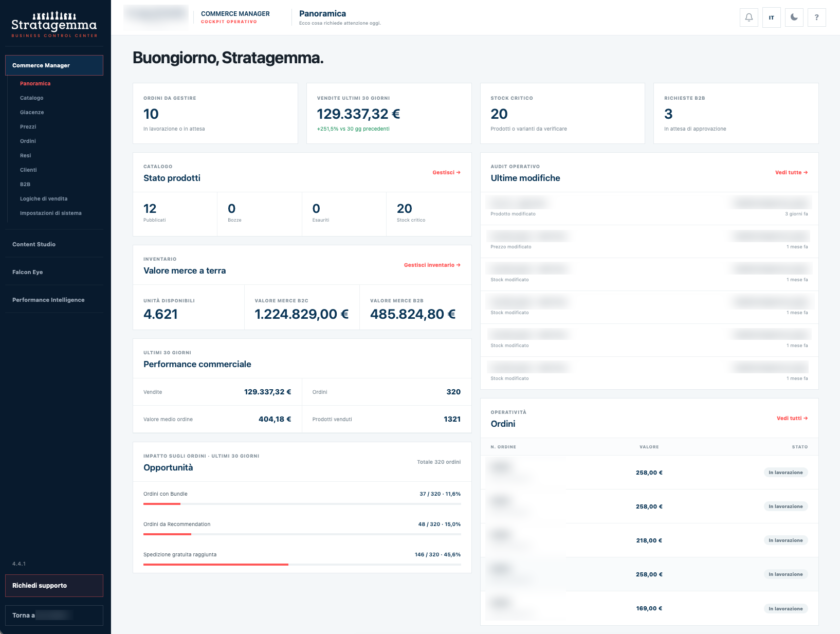Click the Richiedi supporto button
Image resolution: width=840 pixels, height=634 pixels.
54,586
